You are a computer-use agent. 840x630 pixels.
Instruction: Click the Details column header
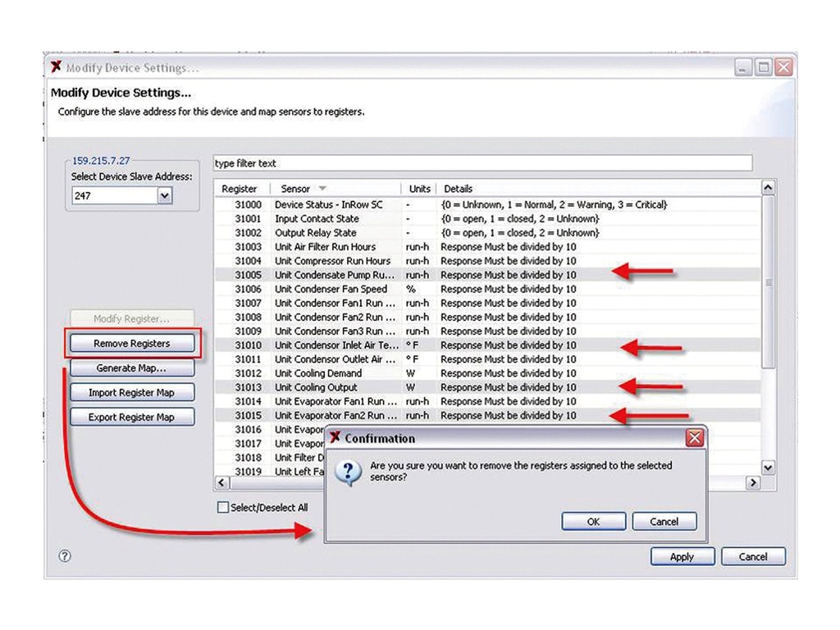pos(459,189)
